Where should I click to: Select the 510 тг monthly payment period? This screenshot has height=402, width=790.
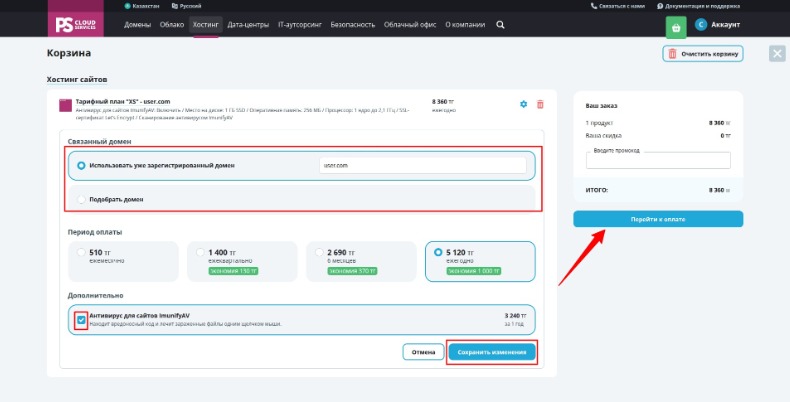(81, 252)
